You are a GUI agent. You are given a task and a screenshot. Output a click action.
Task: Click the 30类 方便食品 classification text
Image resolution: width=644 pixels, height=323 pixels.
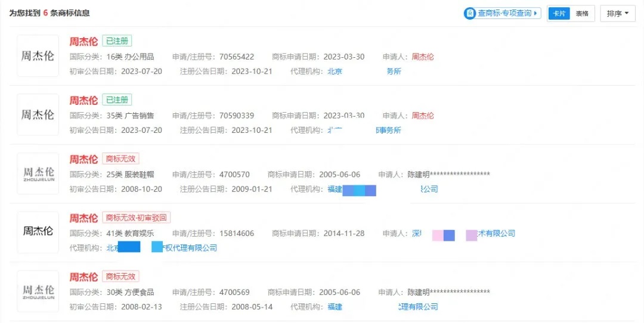(130, 292)
